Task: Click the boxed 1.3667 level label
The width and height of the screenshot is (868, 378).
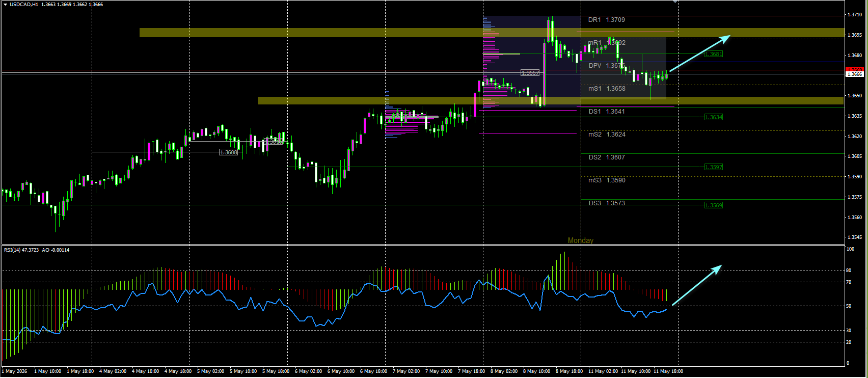Action: [x=530, y=73]
